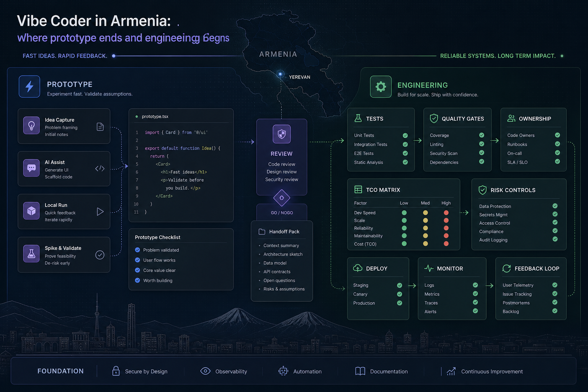
Task: Click the ARMENIA map label
Action: point(278,54)
